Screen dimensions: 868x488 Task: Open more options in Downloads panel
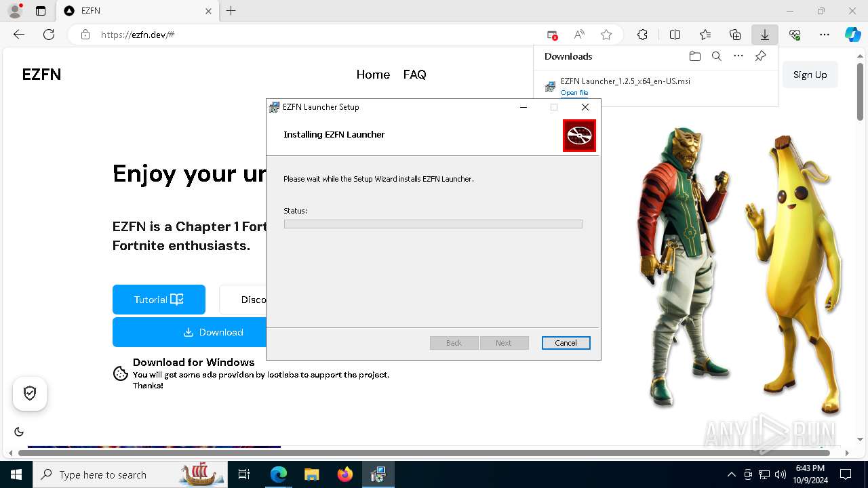pos(738,56)
